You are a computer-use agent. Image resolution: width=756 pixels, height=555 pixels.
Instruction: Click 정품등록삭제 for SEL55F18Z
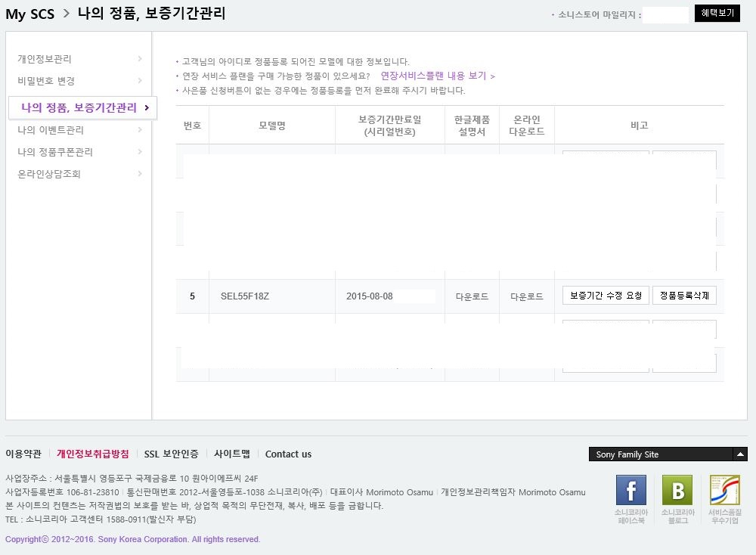[x=684, y=296]
